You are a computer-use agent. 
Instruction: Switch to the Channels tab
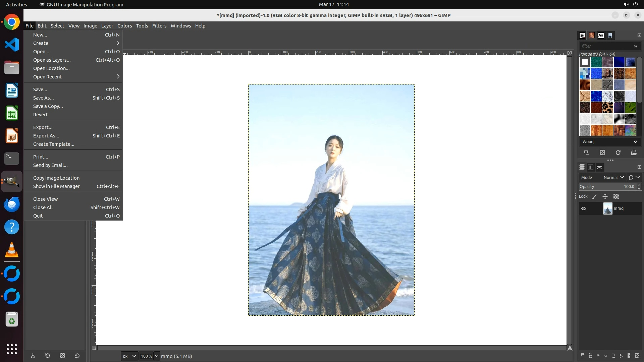point(591,167)
